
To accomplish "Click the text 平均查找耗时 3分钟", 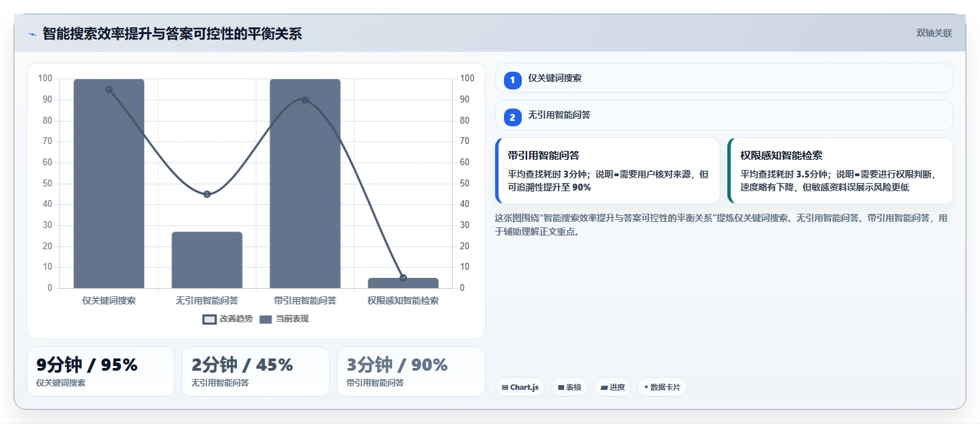I will [549, 174].
